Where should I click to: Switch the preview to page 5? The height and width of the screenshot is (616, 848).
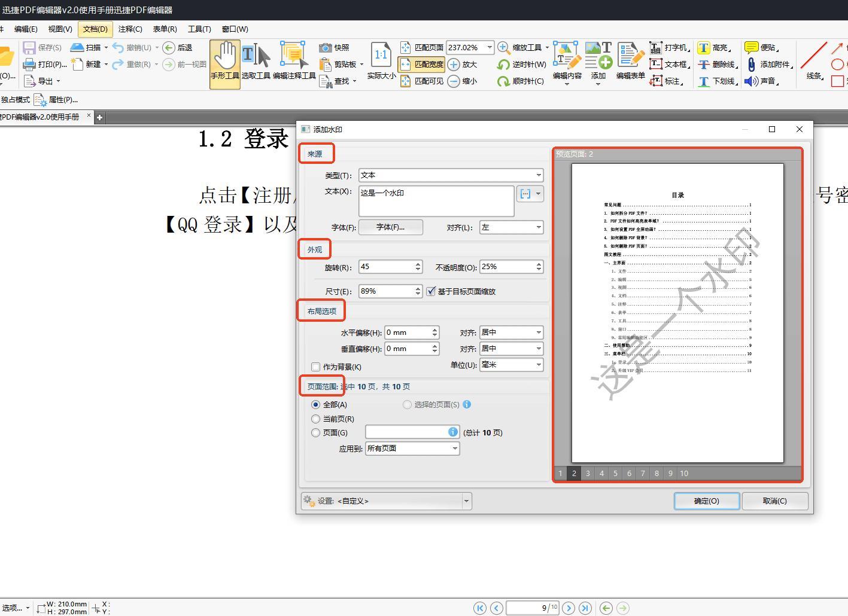615,473
